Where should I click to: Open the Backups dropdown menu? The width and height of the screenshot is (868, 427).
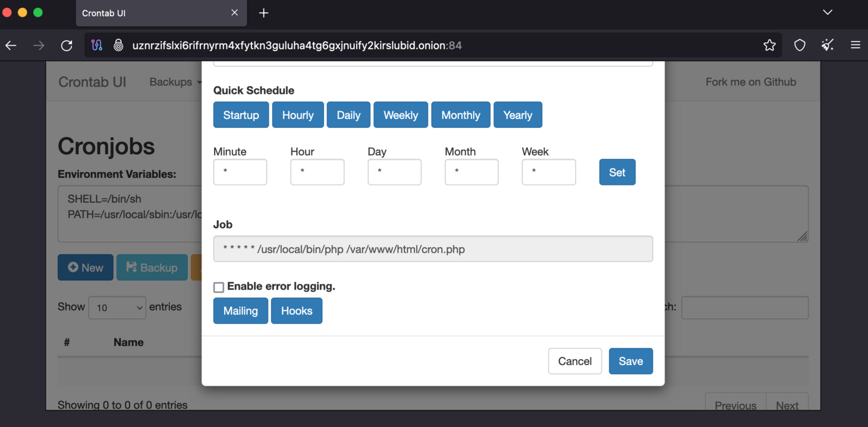pos(175,82)
